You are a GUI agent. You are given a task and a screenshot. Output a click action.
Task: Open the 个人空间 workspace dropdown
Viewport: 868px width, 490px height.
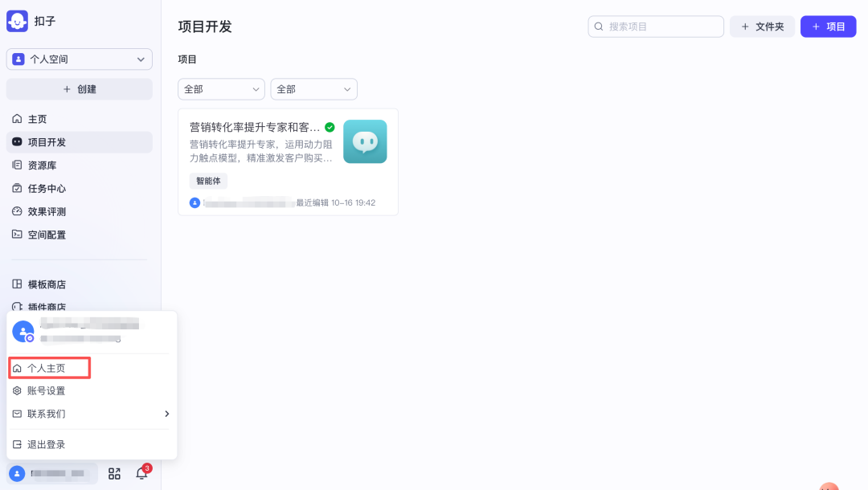coord(79,59)
